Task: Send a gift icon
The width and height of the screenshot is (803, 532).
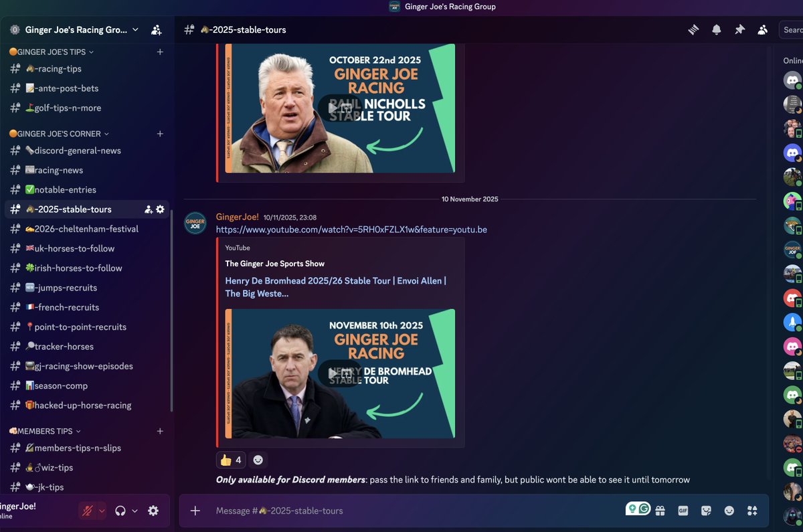Action: (660, 511)
